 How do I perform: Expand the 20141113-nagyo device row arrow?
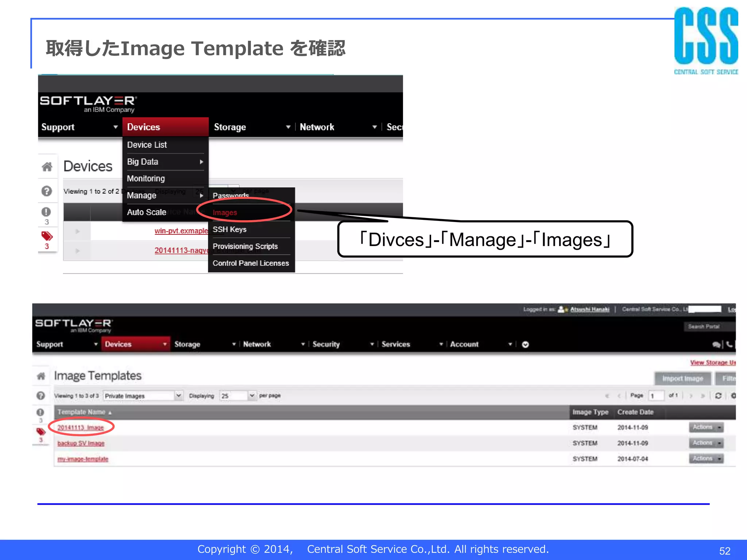pyautogui.click(x=77, y=251)
